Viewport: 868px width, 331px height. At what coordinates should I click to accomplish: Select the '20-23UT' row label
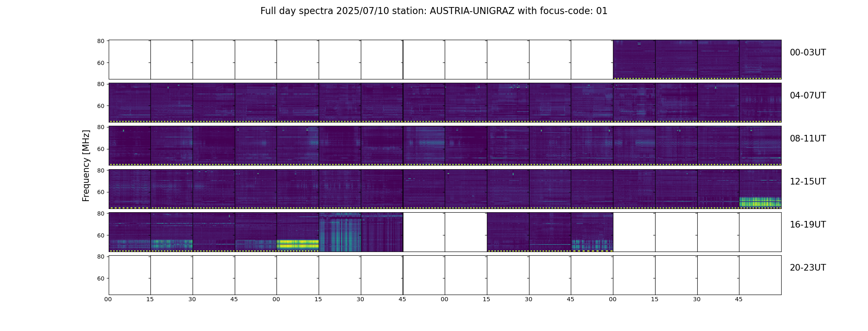click(x=808, y=268)
